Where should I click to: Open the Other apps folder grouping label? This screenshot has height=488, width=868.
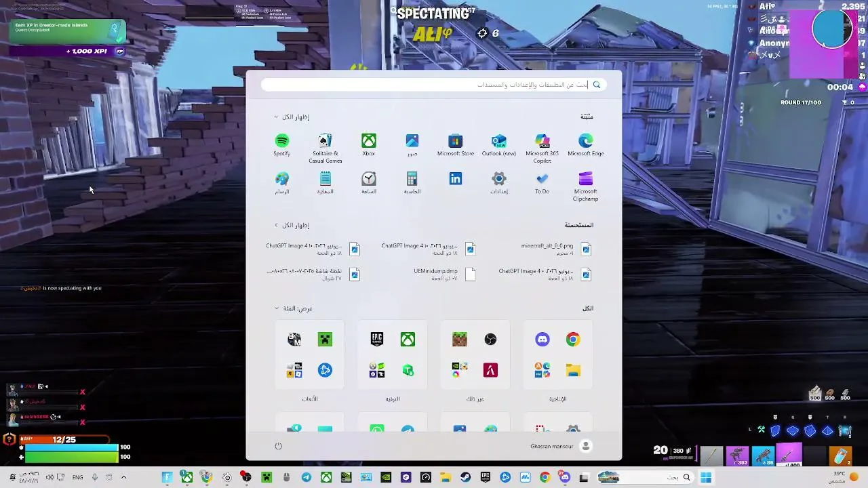pyautogui.click(x=475, y=399)
